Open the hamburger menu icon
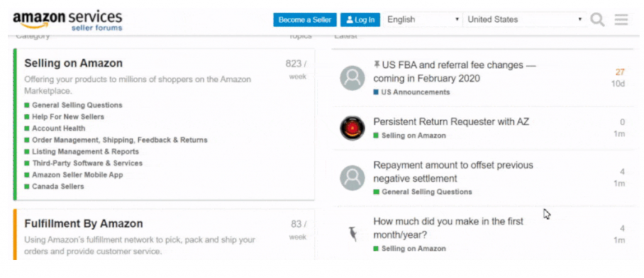The height and width of the screenshot is (278, 644). [621, 19]
